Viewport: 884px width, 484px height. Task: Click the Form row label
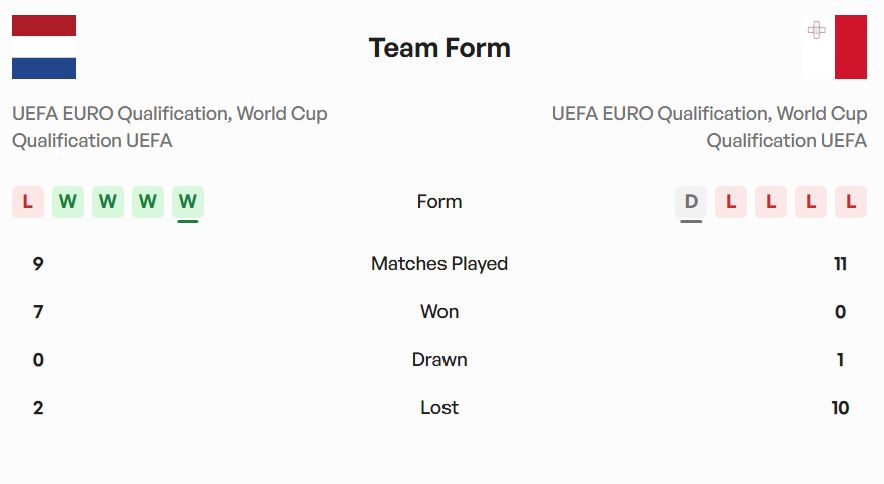439,201
